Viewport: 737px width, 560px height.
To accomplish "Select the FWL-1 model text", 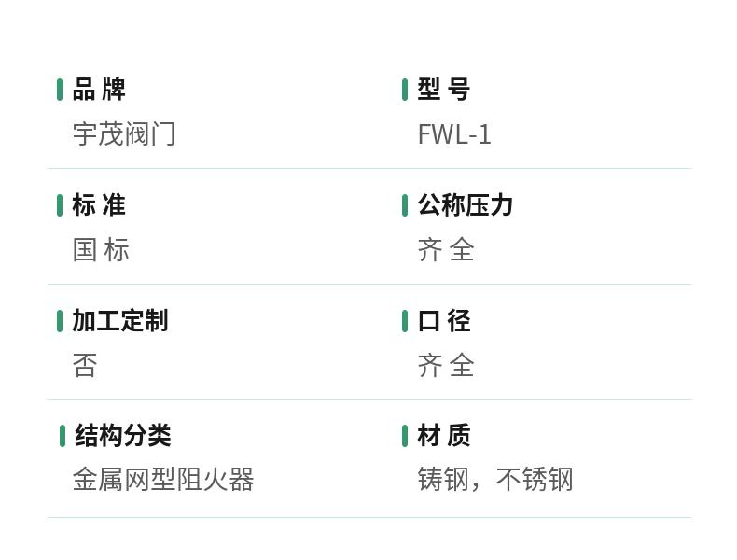I will pyautogui.click(x=454, y=134).
